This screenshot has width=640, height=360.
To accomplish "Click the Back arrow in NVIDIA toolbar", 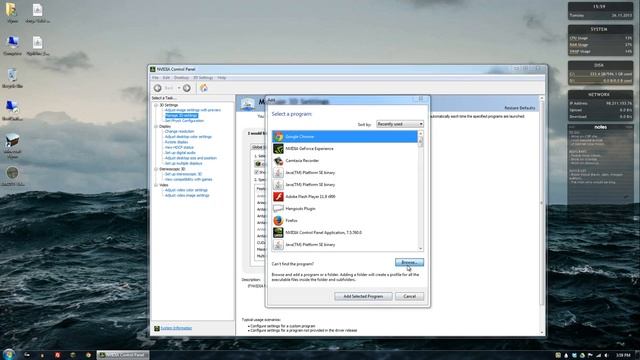I will point(158,88).
